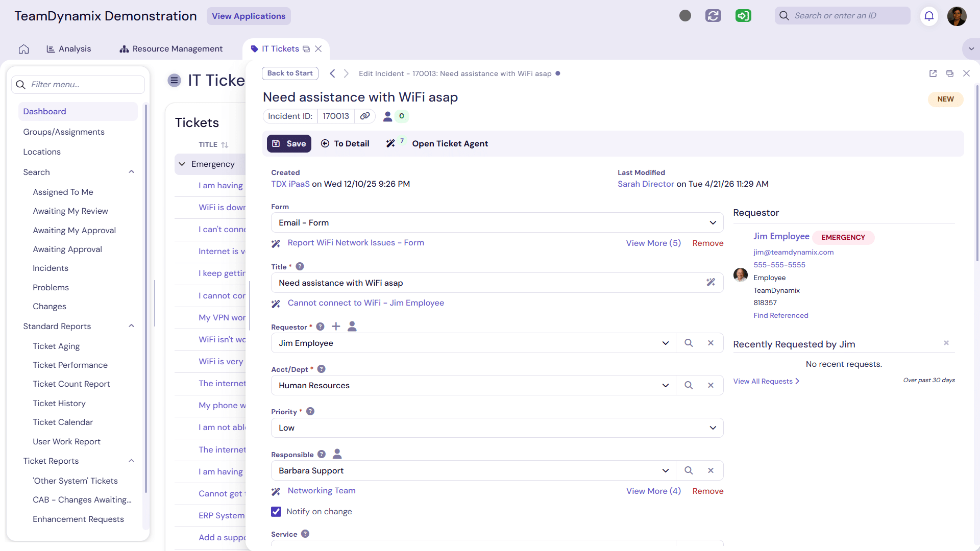Image resolution: width=980 pixels, height=551 pixels.
Task: Click the Filter menu input field
Action: (78, 85)
